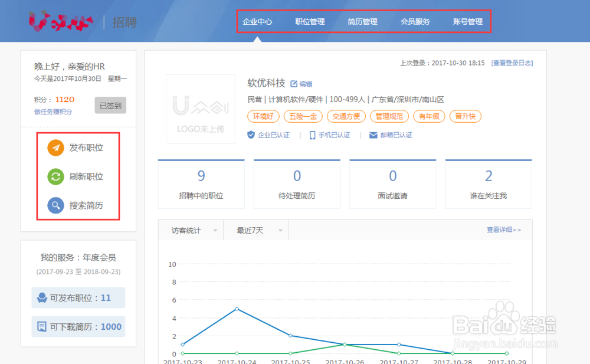Click 刷新职位 text link
The width and height of the screenshot is (590, 364).
point(86,176)
